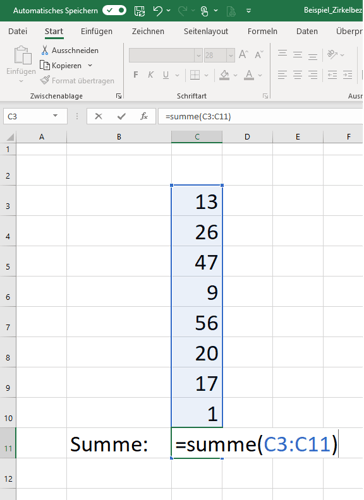
Task: Open Zwischenablage dialog launcher
Action: click(x=118, y=96)
